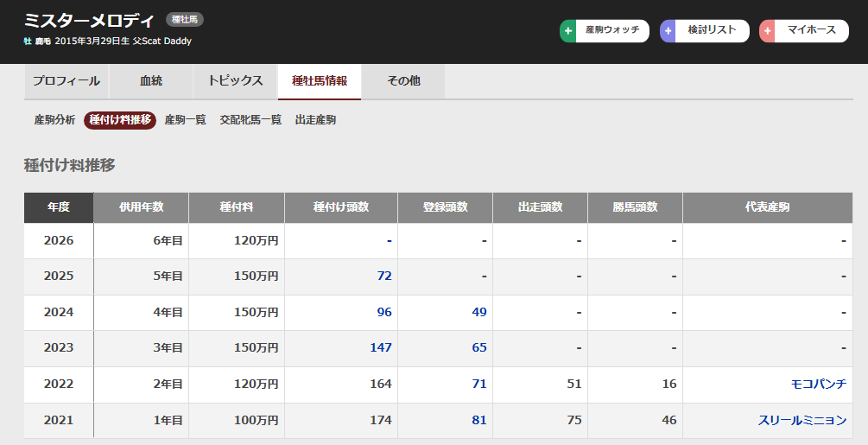This screenshot has height=445, width=868.
Task: Click the purple plus icon on 検討リスト
Action: pos(668,31)
